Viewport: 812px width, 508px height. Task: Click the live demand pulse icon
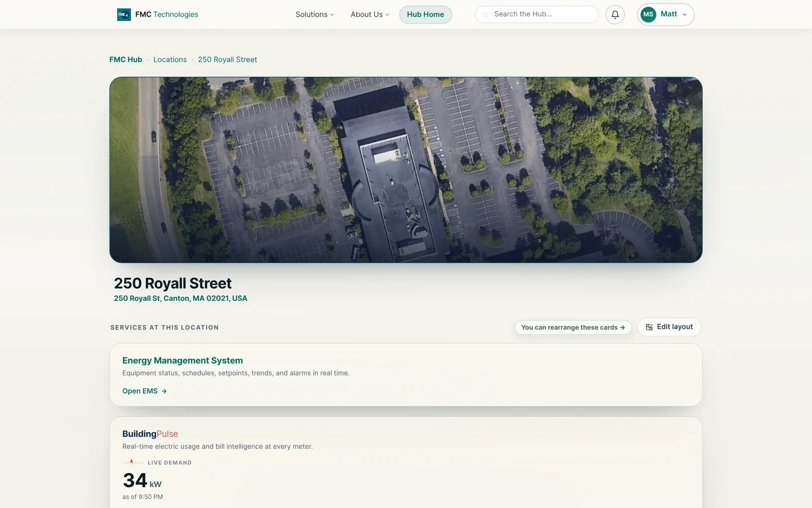(x=132, y=462)
